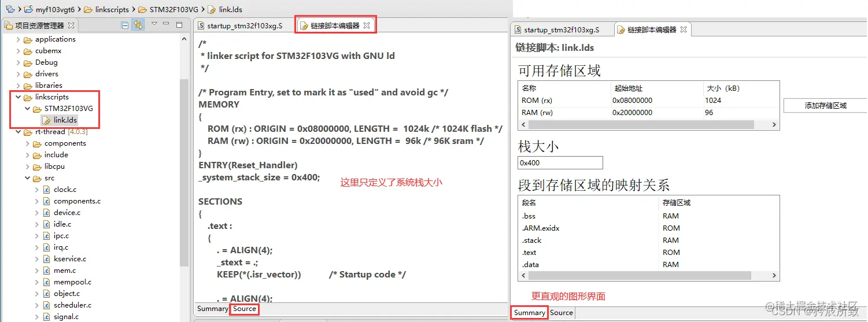This screenshot has width=868, height=322.
Task: Click the ipc.c file icon
Action: [46, 236]
